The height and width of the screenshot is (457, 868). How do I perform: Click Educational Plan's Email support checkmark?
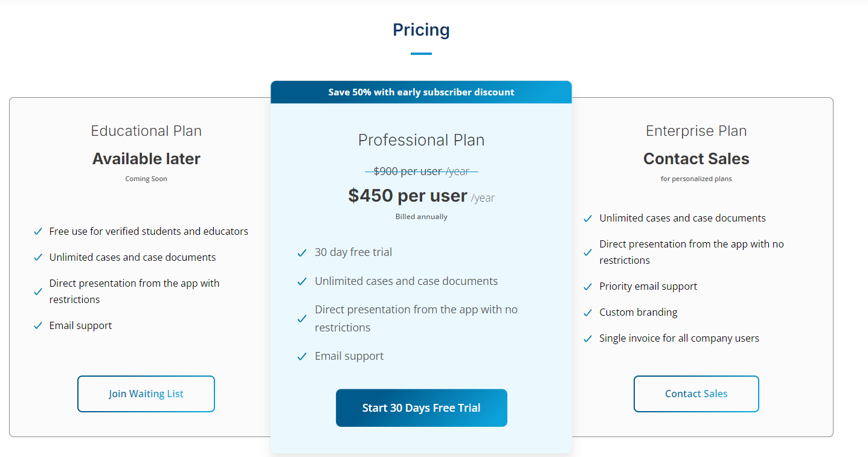38,326
